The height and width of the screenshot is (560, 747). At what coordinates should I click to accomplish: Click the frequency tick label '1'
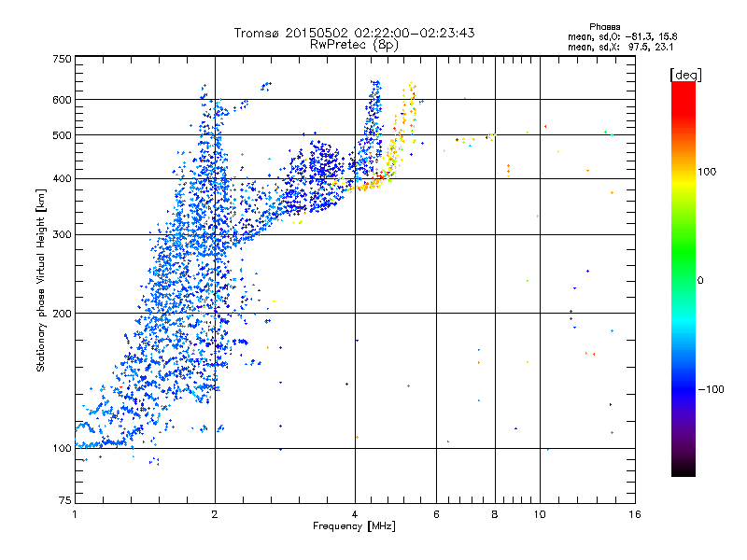[x=76, y=514]
